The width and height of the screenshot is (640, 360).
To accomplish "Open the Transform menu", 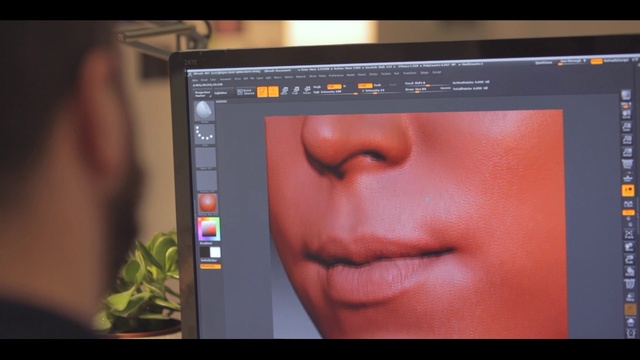I will click(410, 73).
